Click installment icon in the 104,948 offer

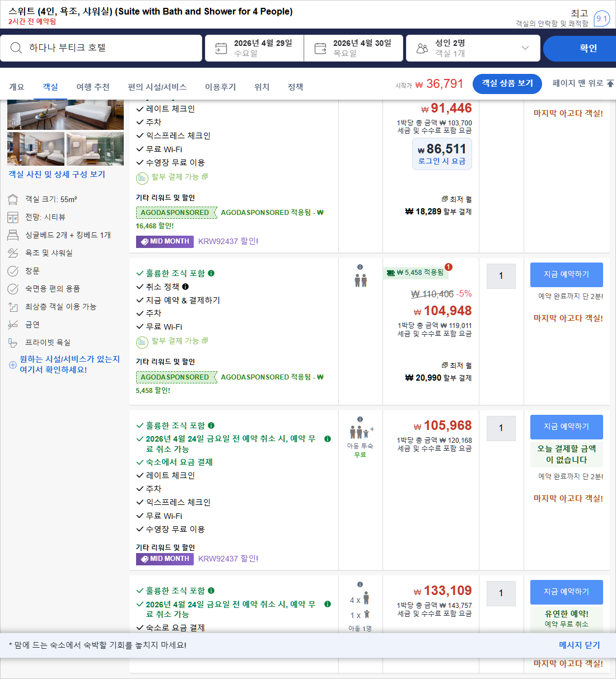tap(142, 342)
